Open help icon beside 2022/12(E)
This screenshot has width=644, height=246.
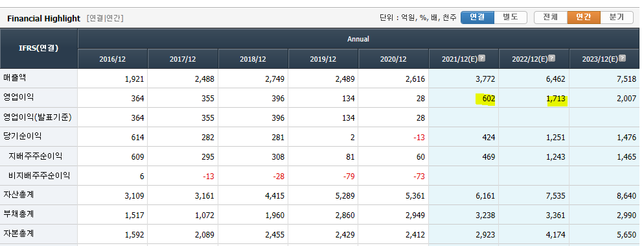(x=552, y=58)
